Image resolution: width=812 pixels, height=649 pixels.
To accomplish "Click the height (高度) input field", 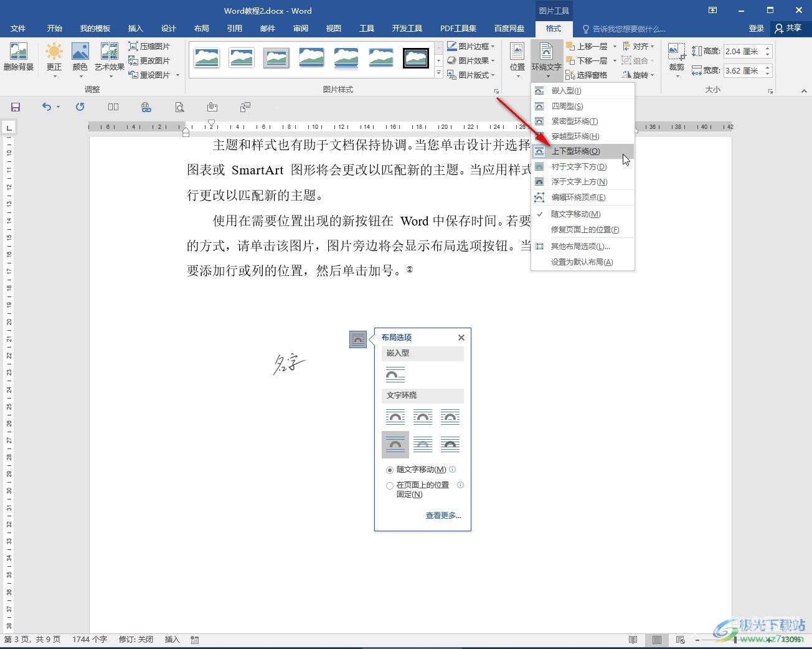I will click(744, 52).
